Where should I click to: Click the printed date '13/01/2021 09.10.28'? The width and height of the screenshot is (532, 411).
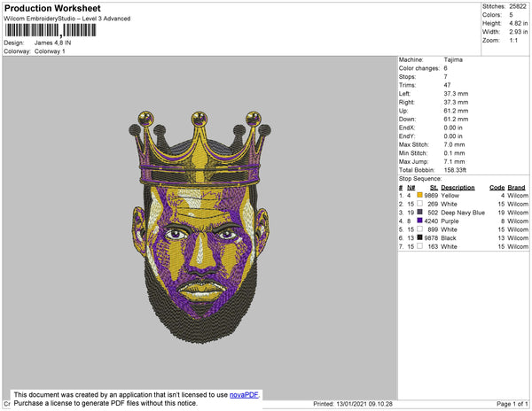click(x=364, y=404)
